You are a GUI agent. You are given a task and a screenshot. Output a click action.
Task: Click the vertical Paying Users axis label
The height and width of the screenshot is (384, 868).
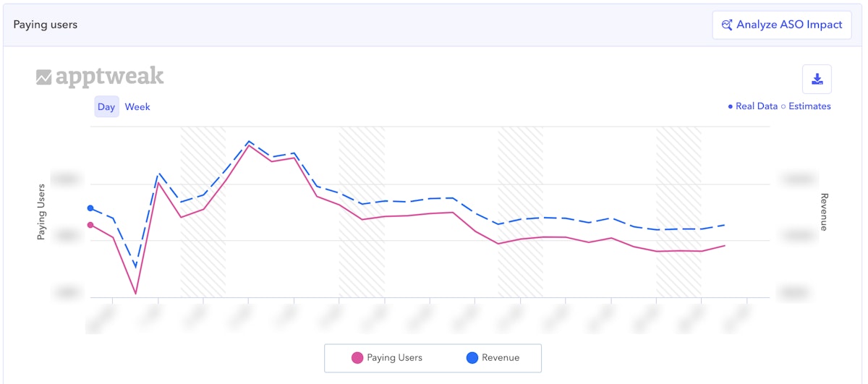tap(41, 211)
